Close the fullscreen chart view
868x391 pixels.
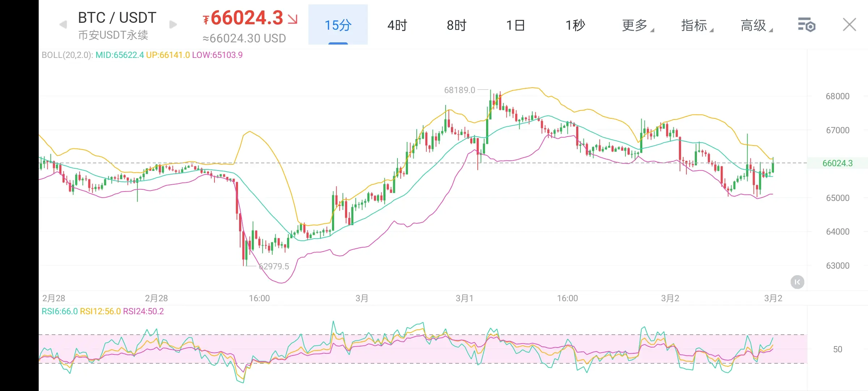[x=849, y=25]
